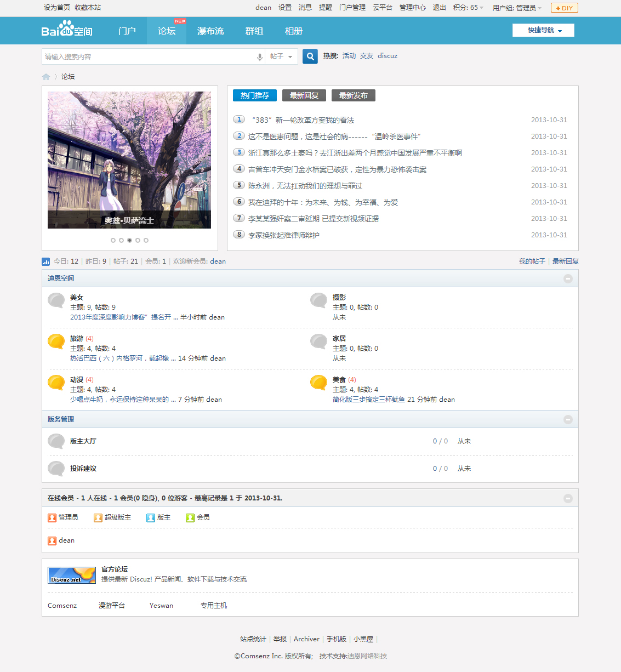621x672 pixels.
Task: Click the search content input field
Action: click(x=148, y=56)
